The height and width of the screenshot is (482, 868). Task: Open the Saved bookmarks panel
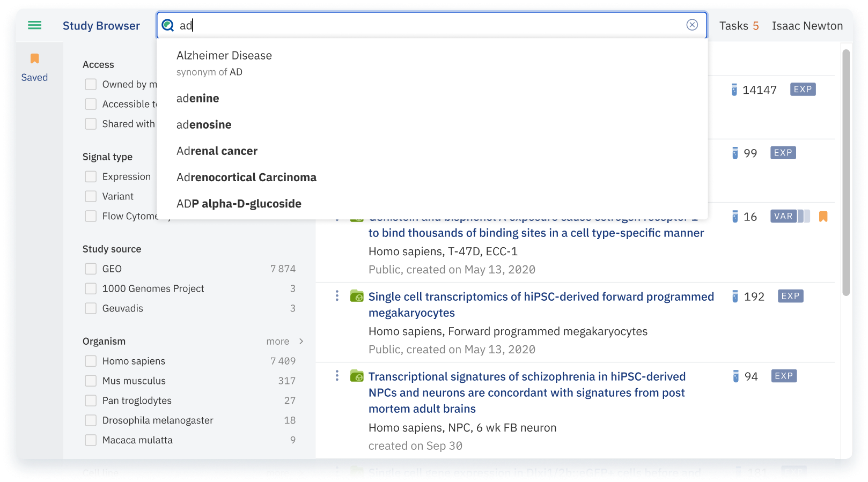pos(34,67)
